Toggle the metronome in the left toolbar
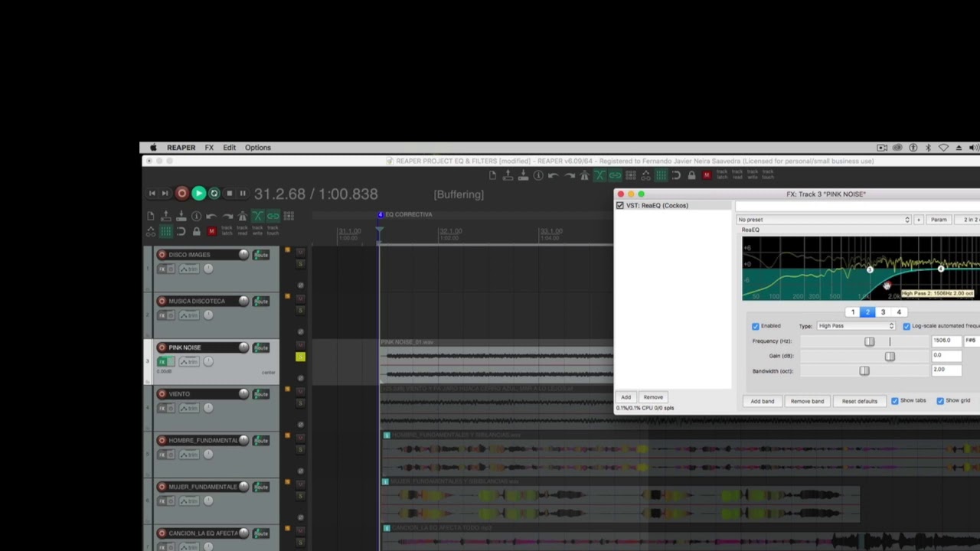The image size is (980, 551). [243, 217]
